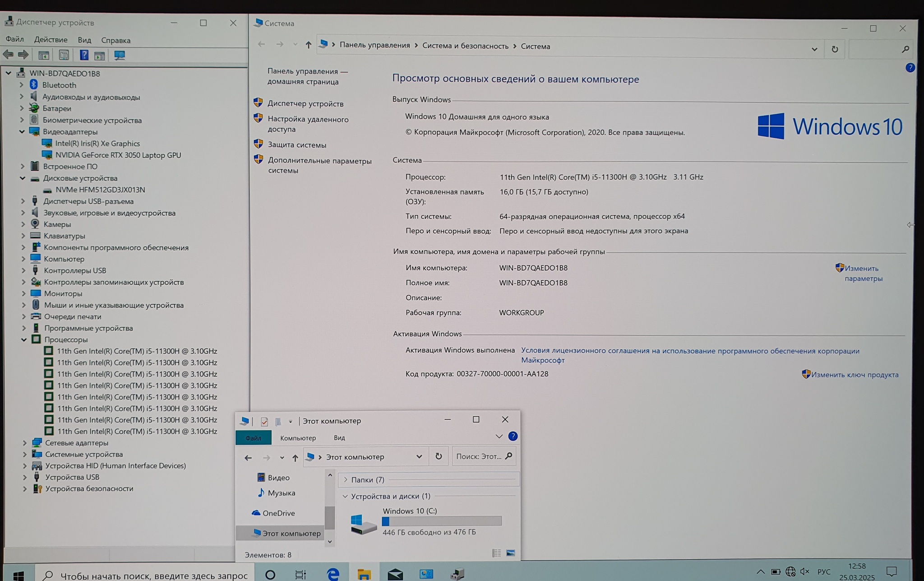Click Windows 10 (C:) drive usage bar
This screenshot has height=581, width=924.
pos(442,521)
